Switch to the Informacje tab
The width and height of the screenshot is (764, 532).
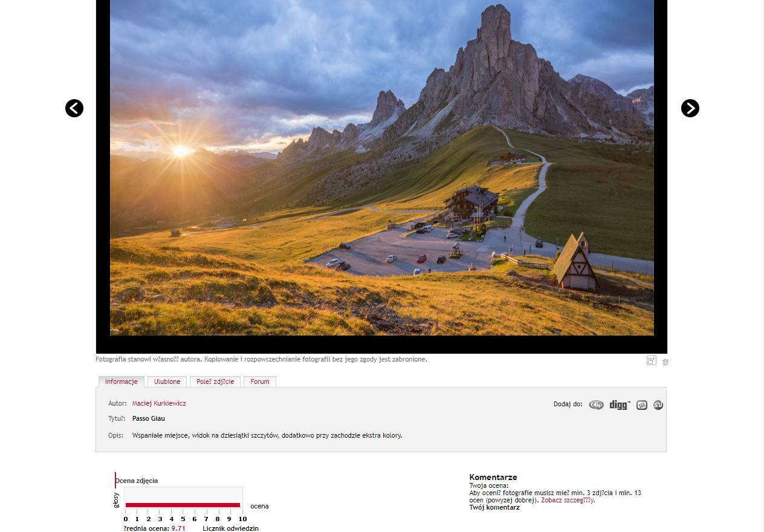click(x=121, y=381)
